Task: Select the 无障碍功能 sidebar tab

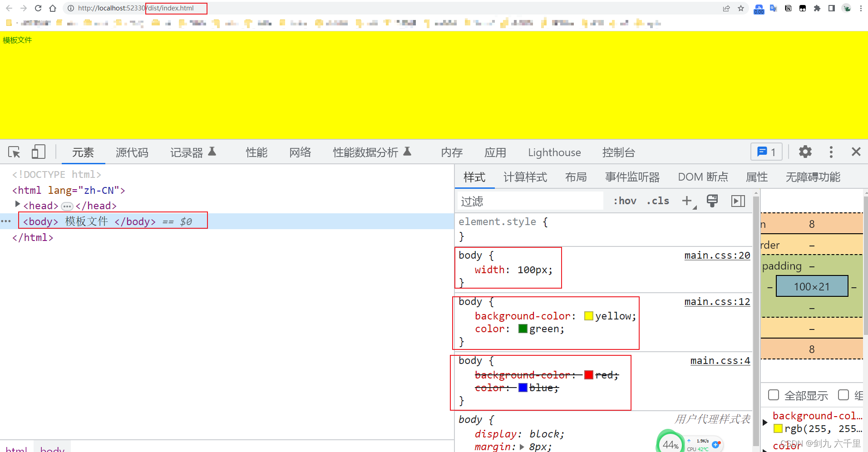Action: pyautogui.click(x=813, y=177)
